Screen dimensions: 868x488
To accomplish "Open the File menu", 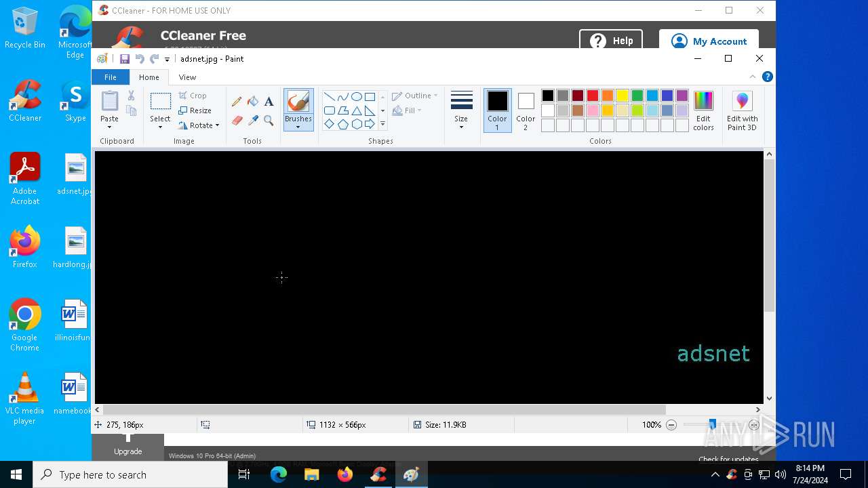I will [110, 77].
